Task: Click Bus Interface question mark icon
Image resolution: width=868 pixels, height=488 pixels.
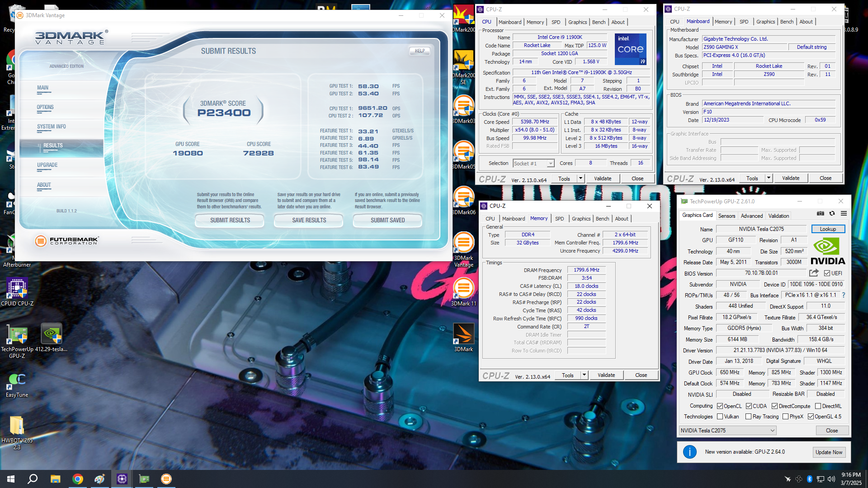Action: [844, 295]
